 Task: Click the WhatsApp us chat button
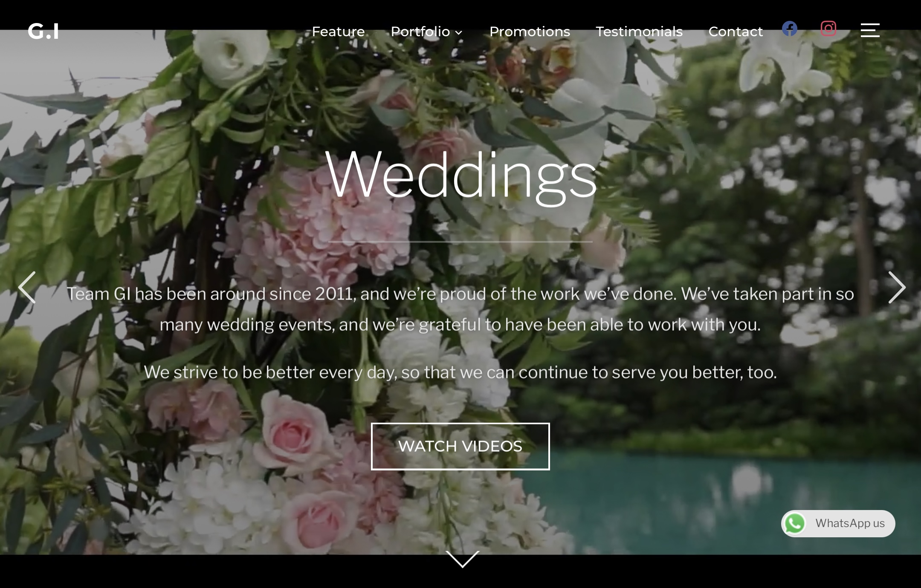838,524
